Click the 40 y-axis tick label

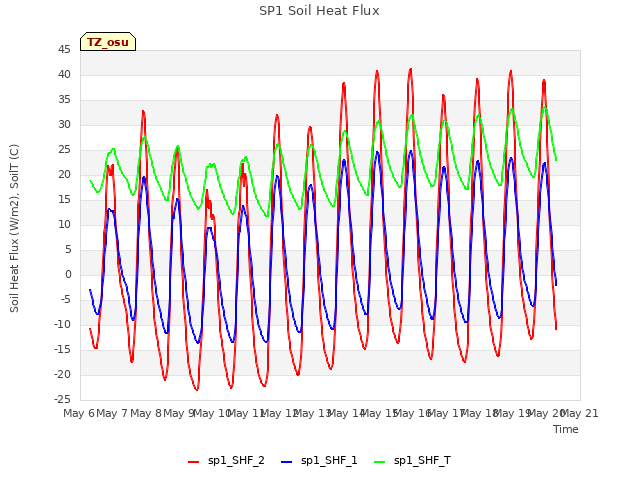click(64, 74)
